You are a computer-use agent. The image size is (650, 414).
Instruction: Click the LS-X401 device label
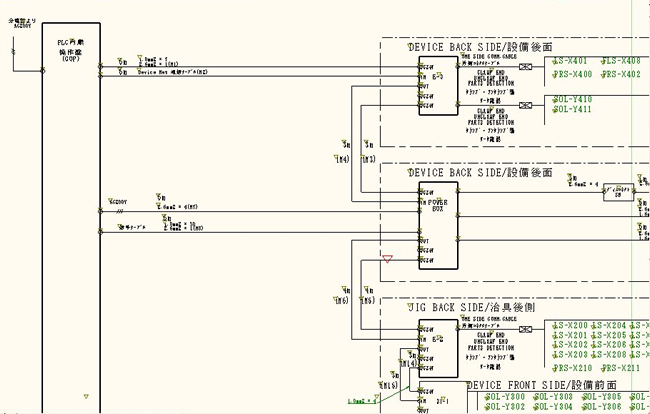[x=570, y=61]
